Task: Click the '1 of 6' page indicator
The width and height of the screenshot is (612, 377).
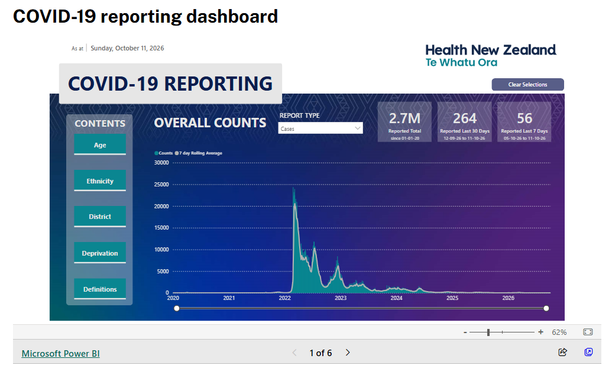Action: (x=320, y=353)
